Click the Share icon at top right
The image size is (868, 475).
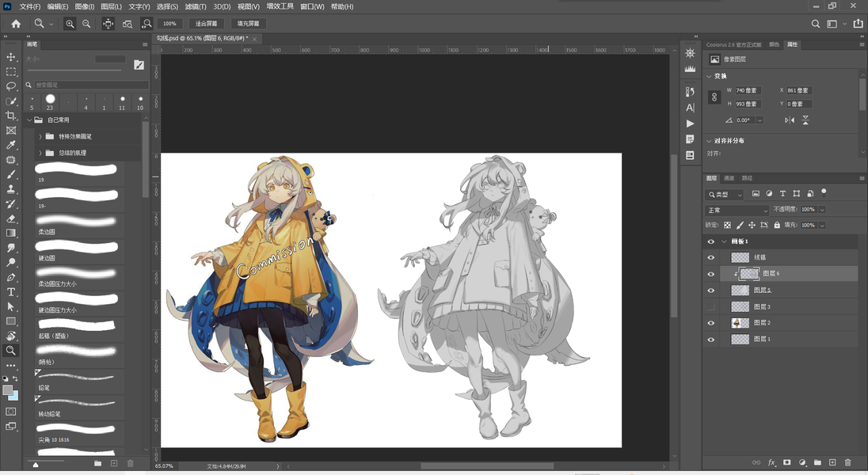[x=858, y=24]
